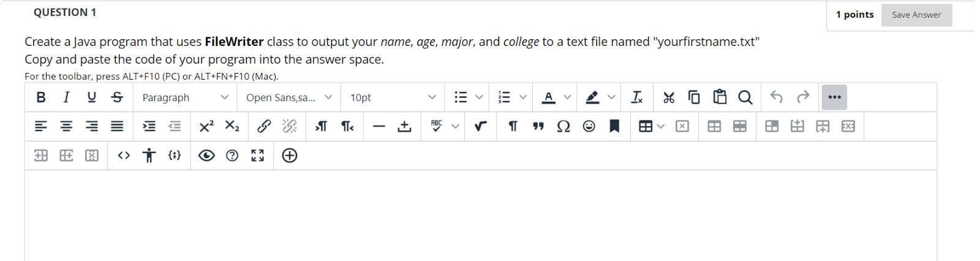Viewport: 980px width, 261px height.
Task: Set left-to-right text direction
Action: (321, 126)
